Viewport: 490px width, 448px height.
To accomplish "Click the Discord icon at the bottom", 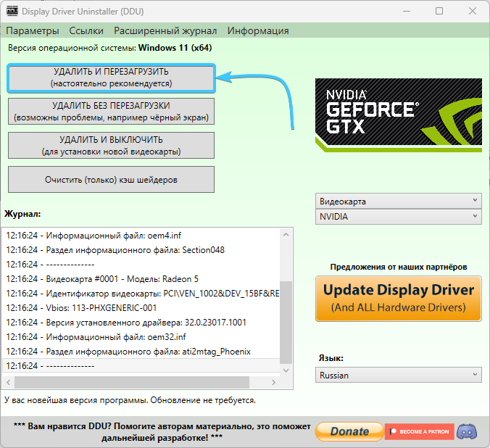I will coord(468,431).
